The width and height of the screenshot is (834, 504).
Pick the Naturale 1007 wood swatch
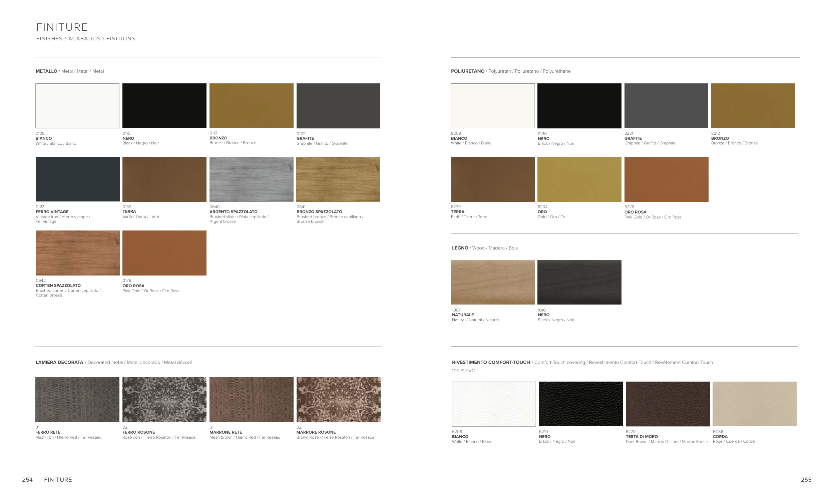pyautogui.click(x=493, y=282)
